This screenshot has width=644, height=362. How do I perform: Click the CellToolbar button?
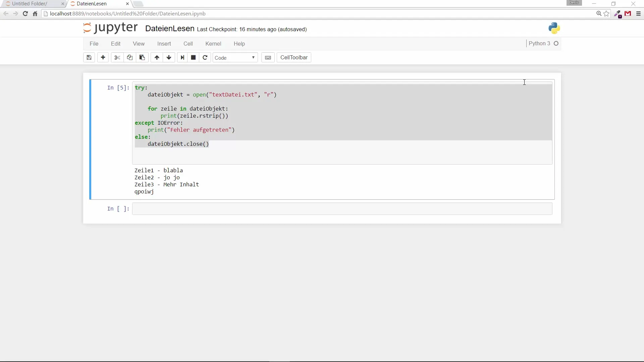coord(294,58)
